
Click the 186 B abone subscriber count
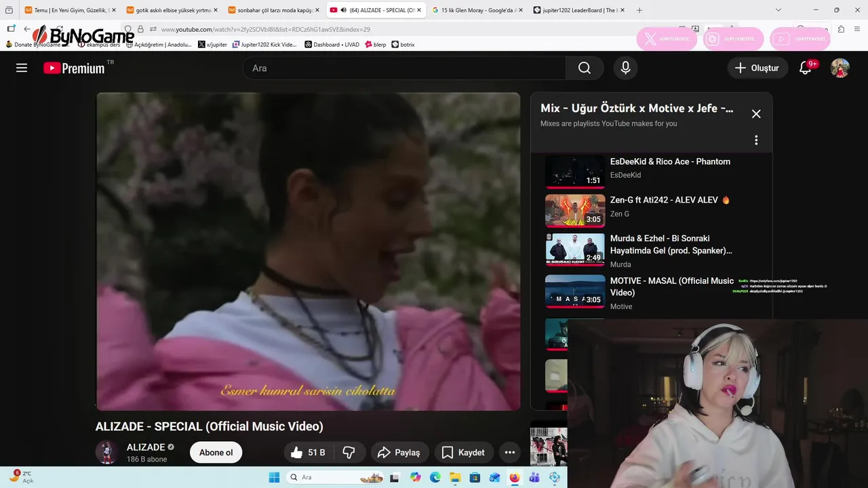[146, 459]
